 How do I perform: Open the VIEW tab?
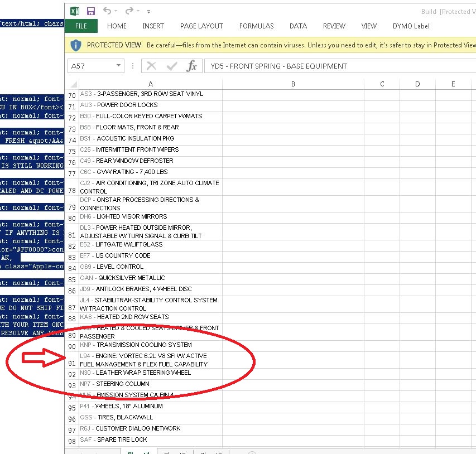tap(369, 26)
